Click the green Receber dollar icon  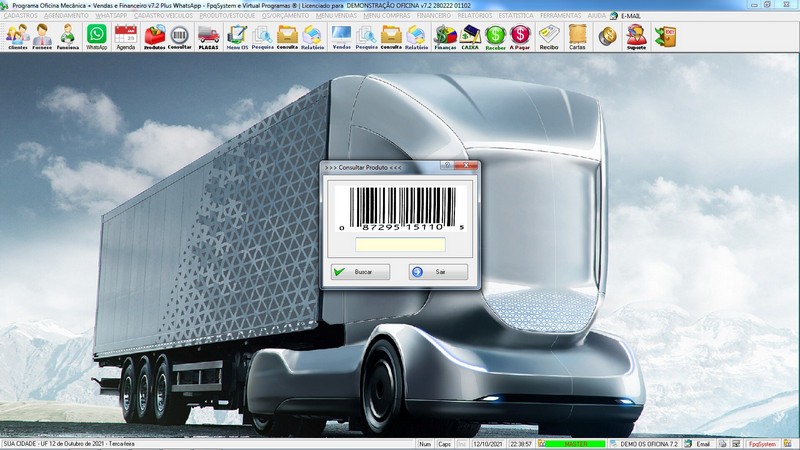tap(495, 37)
